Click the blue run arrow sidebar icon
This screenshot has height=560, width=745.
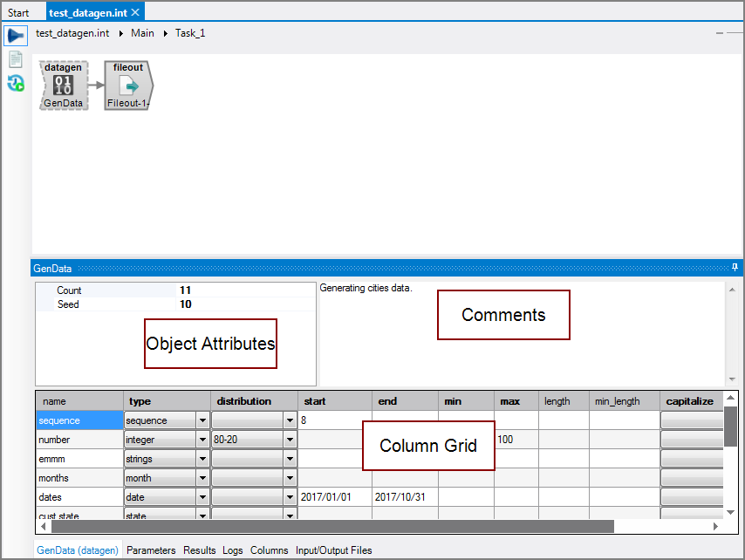[15, 36]
